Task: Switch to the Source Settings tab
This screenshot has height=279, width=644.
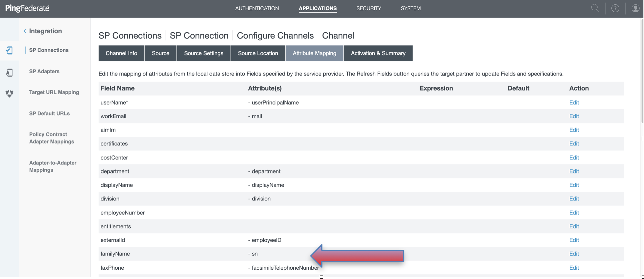Action: click(204, 53)
